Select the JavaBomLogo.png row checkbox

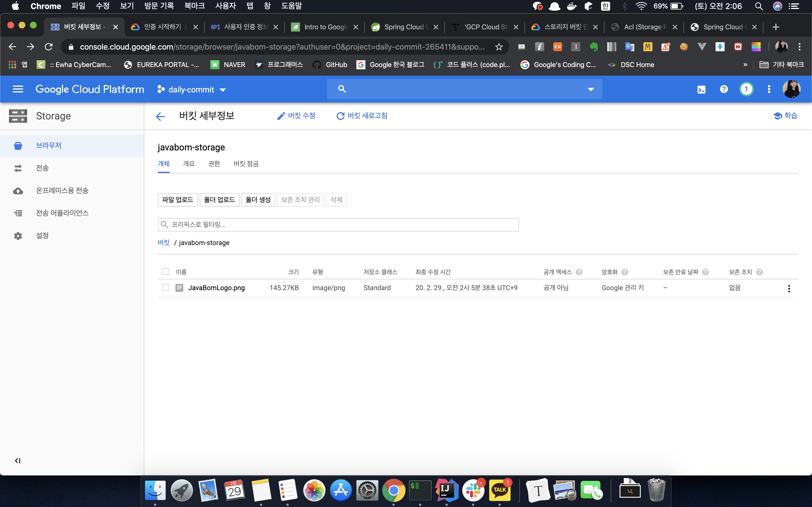(166, 287)
